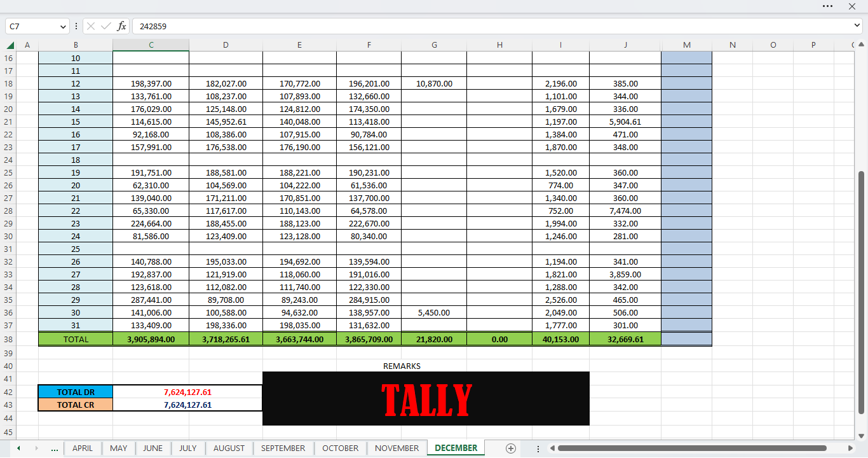Click the formula bar containing 242859
Image resolution: width=868 pixels, height=458 pixels.
click(x=491, y=27)
